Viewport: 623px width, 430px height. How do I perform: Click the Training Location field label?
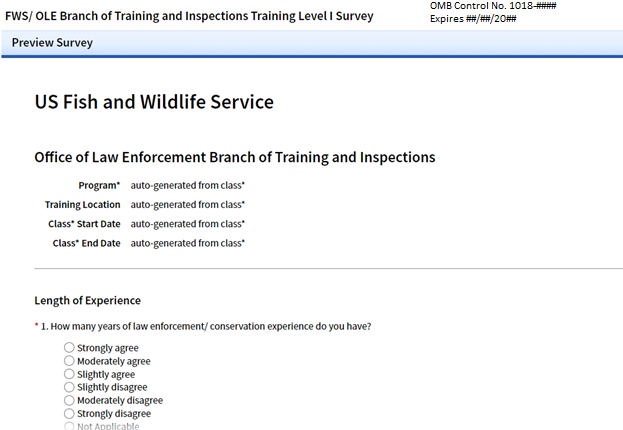(x=83, y=205)
